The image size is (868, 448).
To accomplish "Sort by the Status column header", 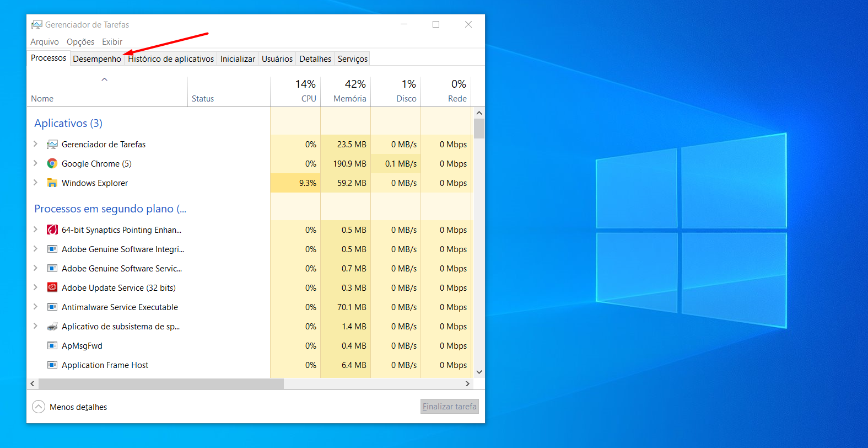I will tap(229, 92).
